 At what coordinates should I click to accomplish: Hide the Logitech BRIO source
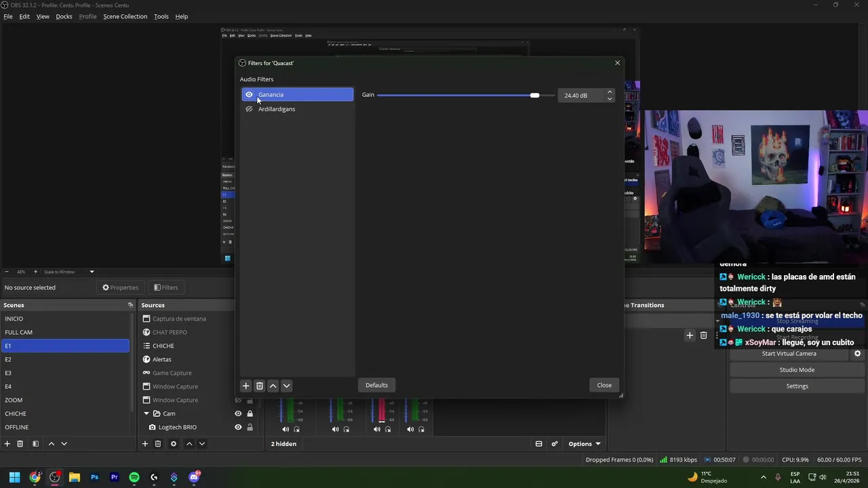(x=238, y=427)
